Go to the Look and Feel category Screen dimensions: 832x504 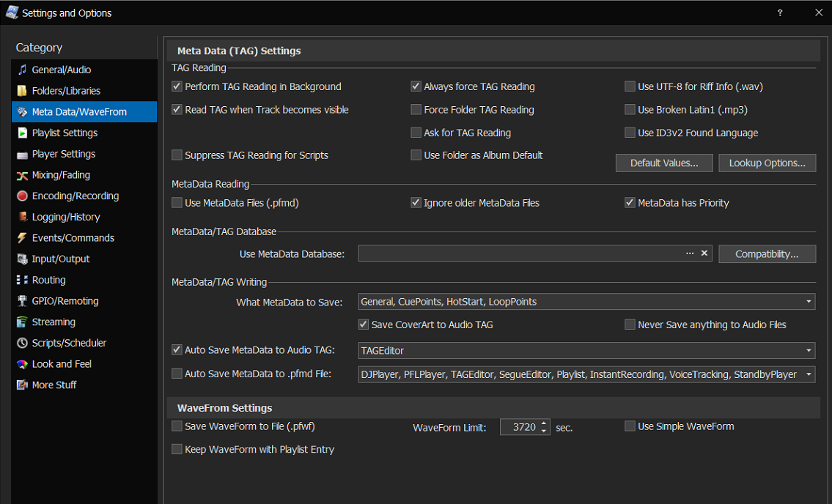[x=84, y=364]
